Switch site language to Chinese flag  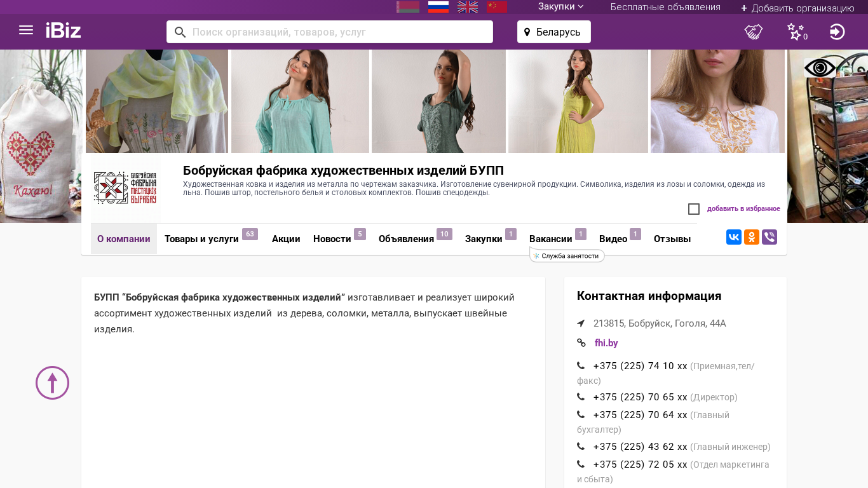497,7
